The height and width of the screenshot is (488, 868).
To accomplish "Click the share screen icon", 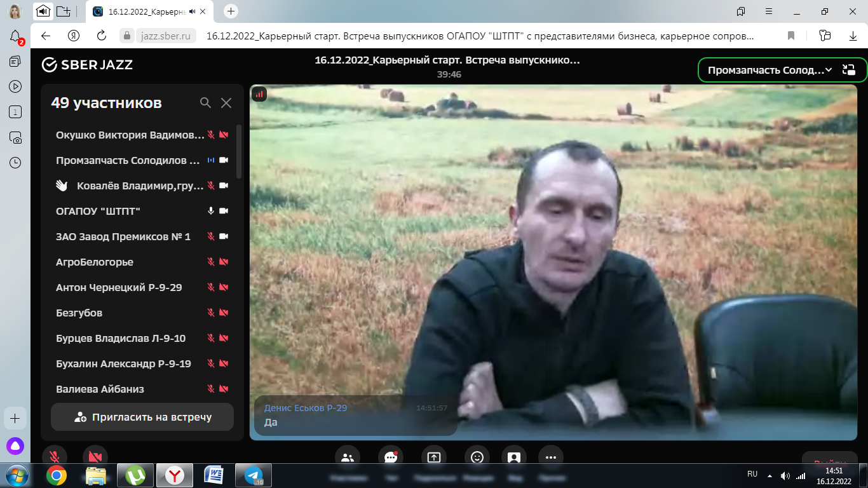I will (434, 457).
